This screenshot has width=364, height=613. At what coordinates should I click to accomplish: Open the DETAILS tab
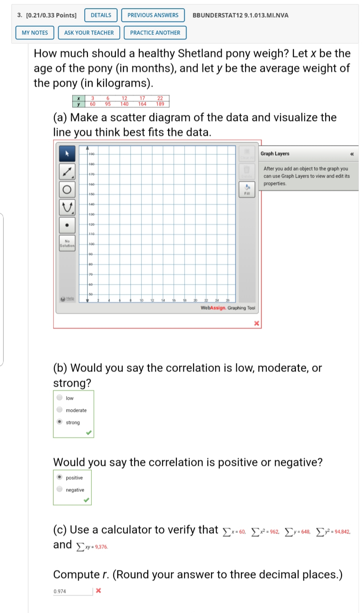[x=100, y=15]
